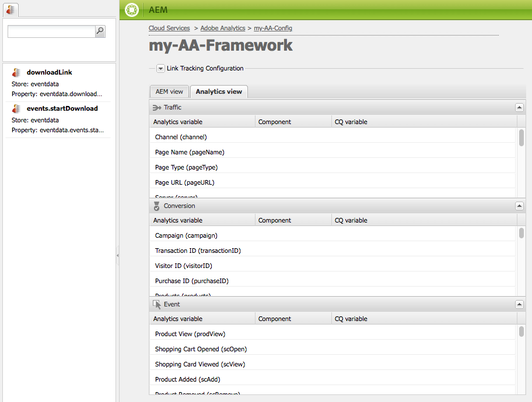Click the downloadLink component icon
Image resolution: width=532 pixels, height=402 pixels.
click(x=16, y=72)
